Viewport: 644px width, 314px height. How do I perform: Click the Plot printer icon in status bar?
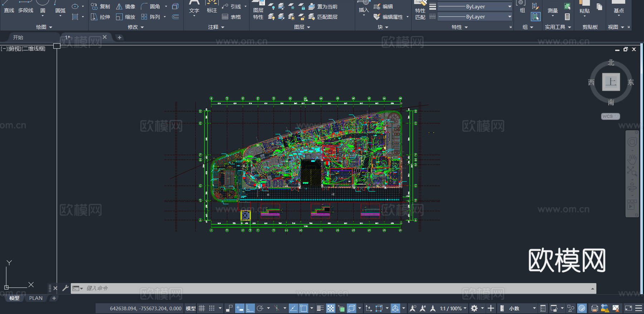pyautogui.click(x=594, y=308)
